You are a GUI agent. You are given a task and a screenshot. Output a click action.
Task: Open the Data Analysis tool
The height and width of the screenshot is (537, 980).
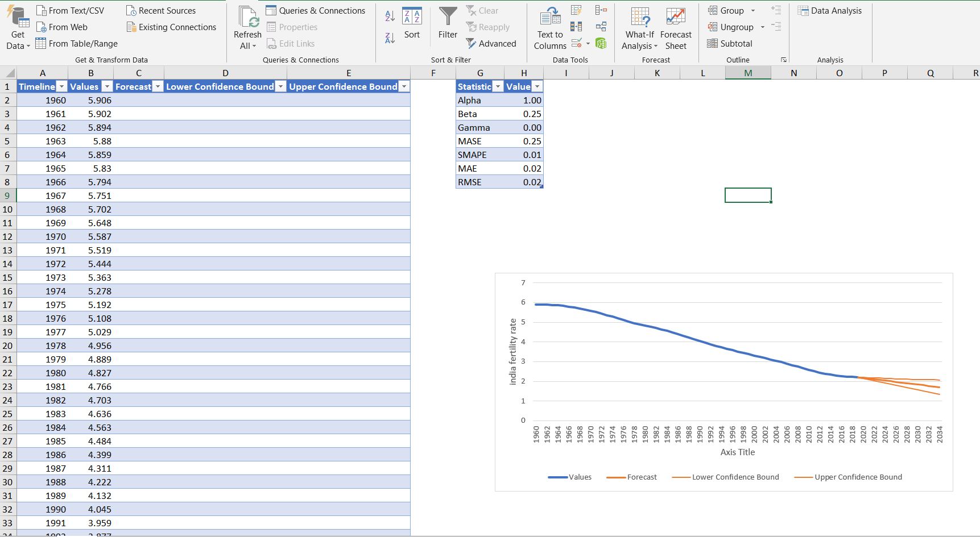click(830, 10)
